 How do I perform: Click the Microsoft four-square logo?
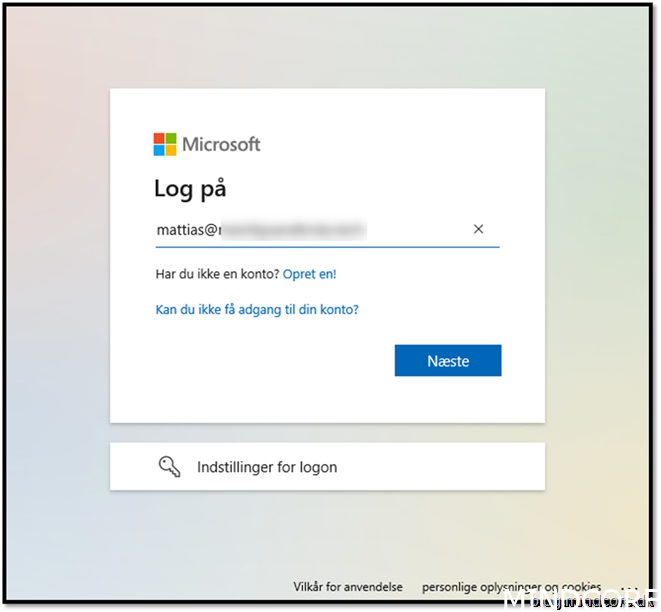(x=165, y=144)
